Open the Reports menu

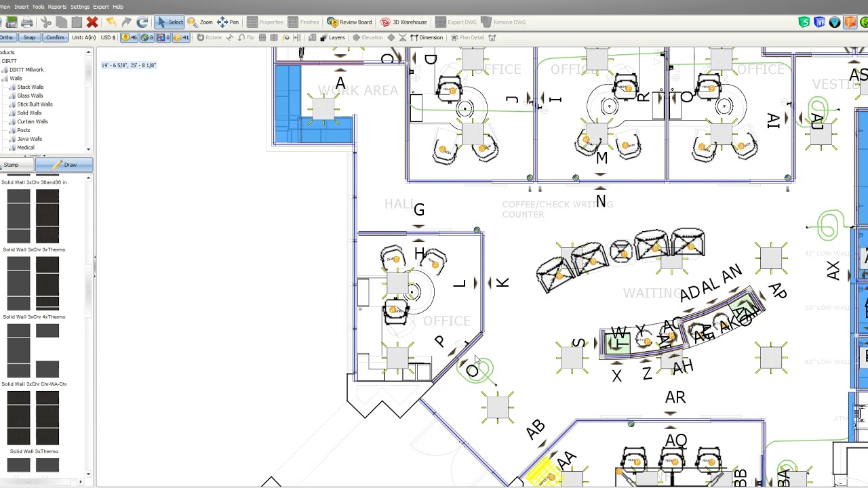[x=57, y=7]
